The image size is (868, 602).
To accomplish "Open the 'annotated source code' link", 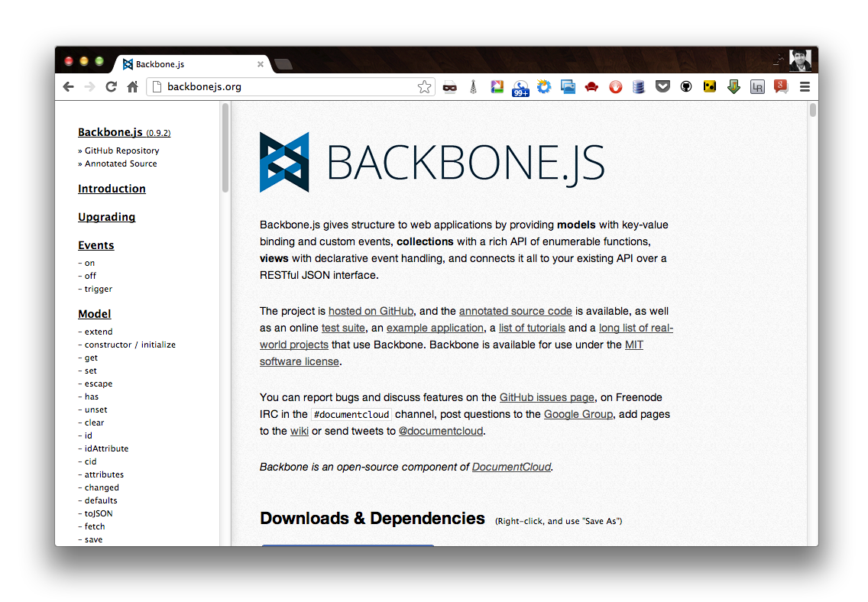I will (515, 311).
